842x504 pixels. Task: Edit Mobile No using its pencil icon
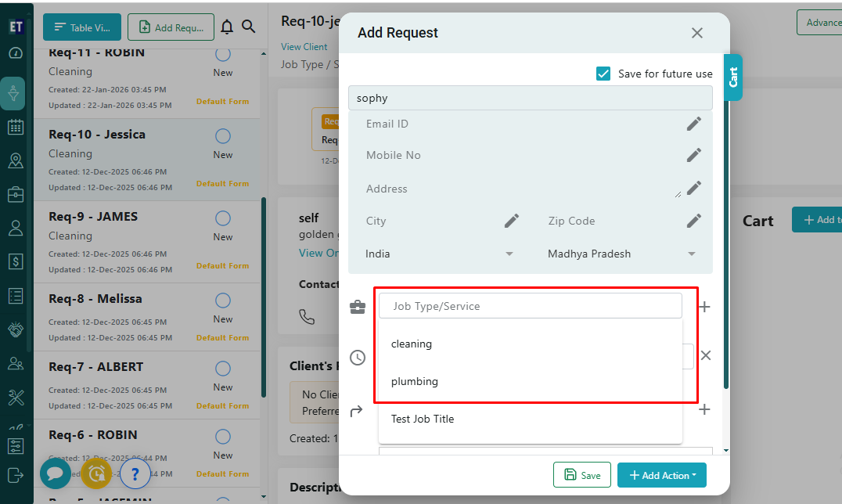[693, 155]
